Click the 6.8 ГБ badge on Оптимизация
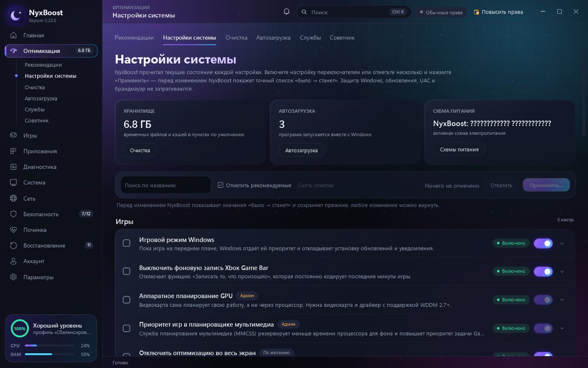588x368 pixels. (84, 51)
